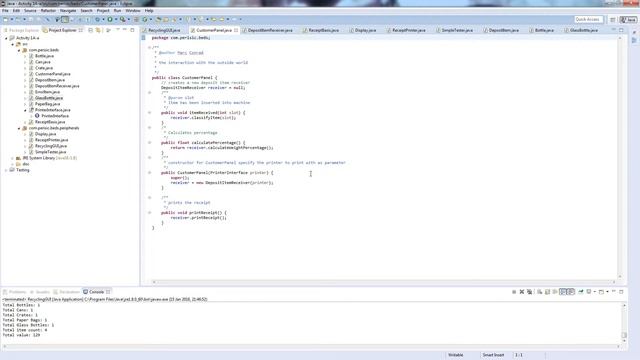Viewport: 640px width, 360px height.
Task: Click the Pin Console icon
Action: click(581, 292)
